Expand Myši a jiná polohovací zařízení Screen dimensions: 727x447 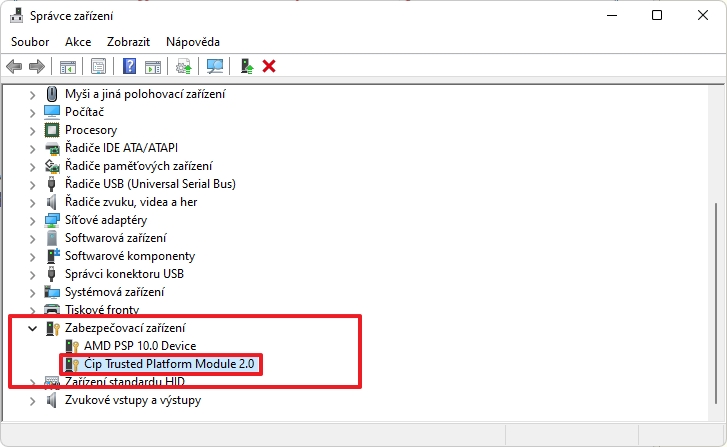coord(32,96)
